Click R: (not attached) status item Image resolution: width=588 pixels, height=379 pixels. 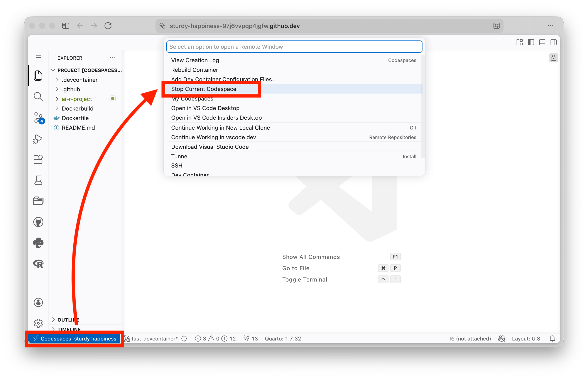[x=470, y=339]
